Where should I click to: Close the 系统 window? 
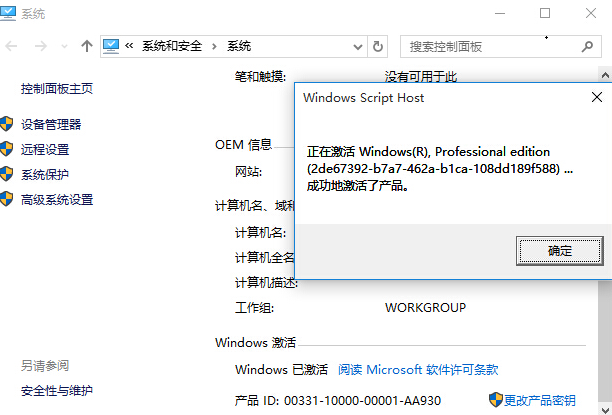click(591, 14)
